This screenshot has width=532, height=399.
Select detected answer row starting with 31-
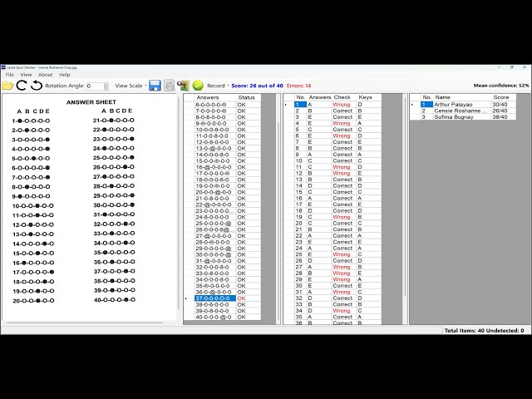(215, 260)
